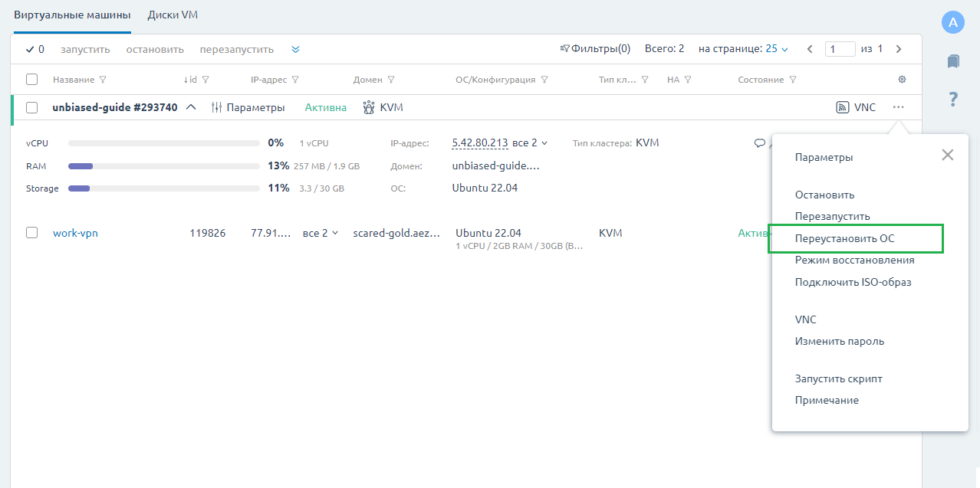The height and width of the screenshot is (488, 980).
Task: Expand more bulk actions double chevron
Action: click(x=295, y=49)
